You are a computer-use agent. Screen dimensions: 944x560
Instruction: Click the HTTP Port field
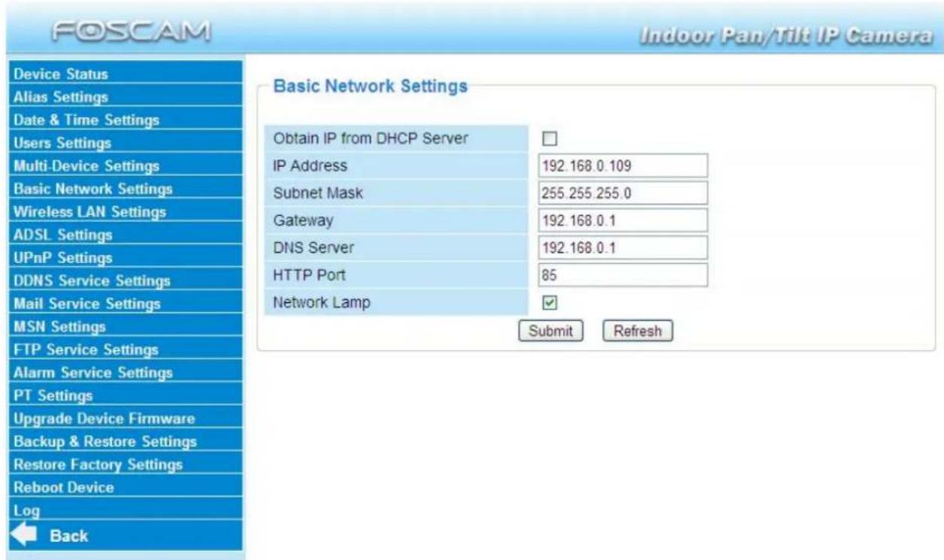pyautogui.click(x=623, y=274)
